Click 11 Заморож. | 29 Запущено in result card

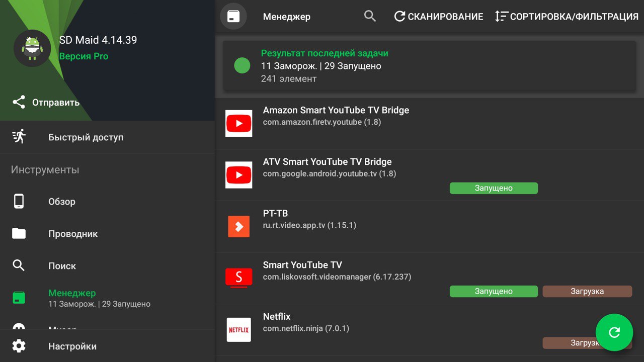coord(321,66)
